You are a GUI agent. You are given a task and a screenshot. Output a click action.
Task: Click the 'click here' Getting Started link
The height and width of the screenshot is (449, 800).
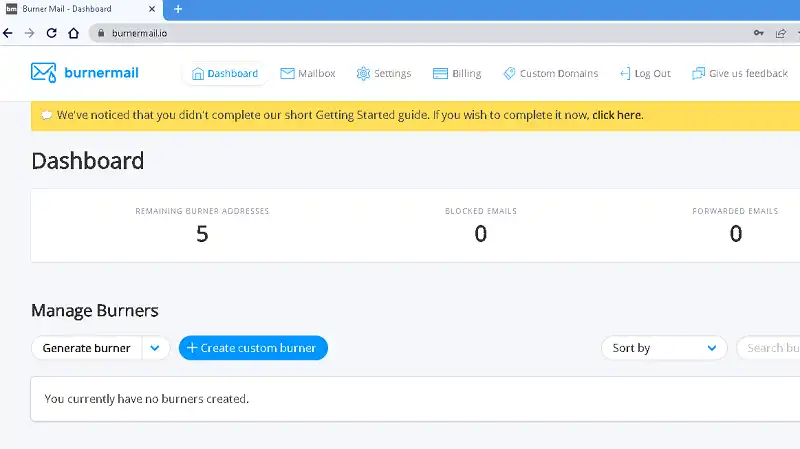[616, 115]
